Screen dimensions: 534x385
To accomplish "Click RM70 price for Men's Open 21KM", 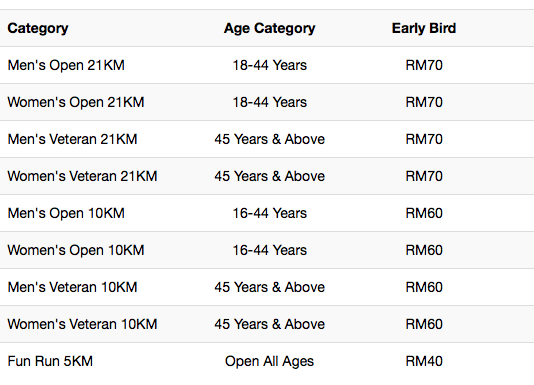I will click(424, 65).
